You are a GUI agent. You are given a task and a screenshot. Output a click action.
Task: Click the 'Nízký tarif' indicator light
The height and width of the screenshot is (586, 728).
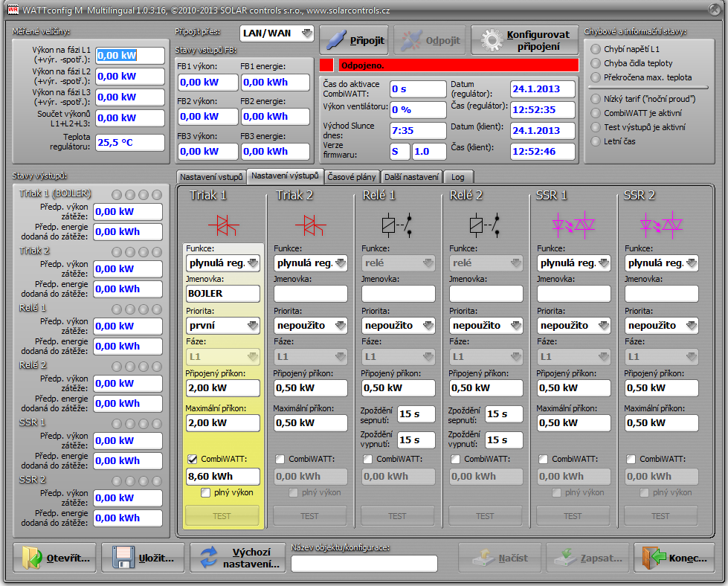[x=596, y=99]
